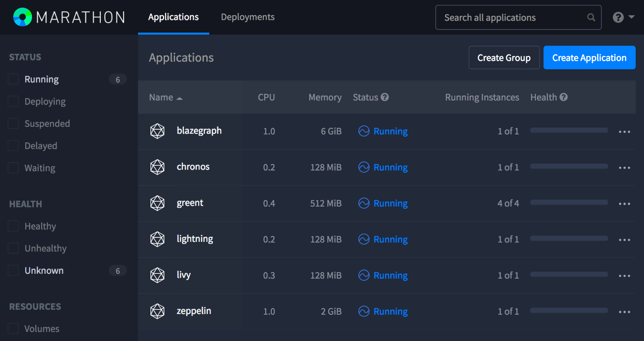Image resolution: width=644 pixels, height=341 pixels.
Task: Open the actions menu for livy
Action: point(624,276)
